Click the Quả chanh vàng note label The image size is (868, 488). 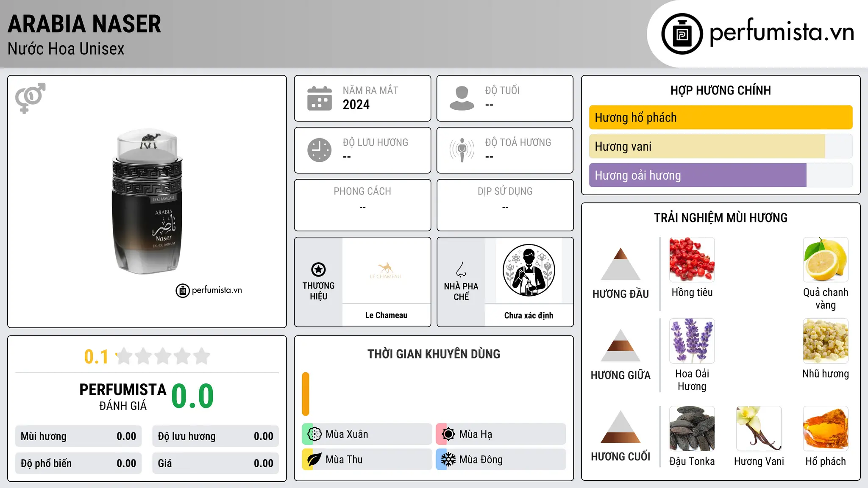(x=826, y=299)
